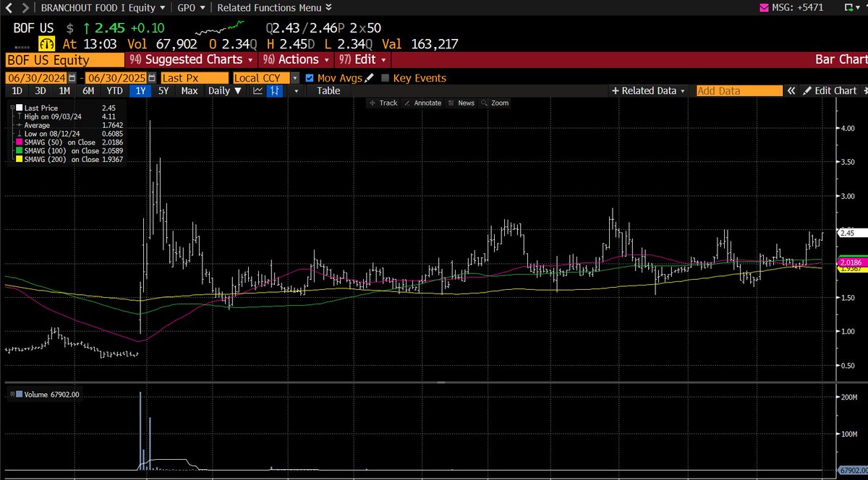Switch to Table view

[328, 91]
